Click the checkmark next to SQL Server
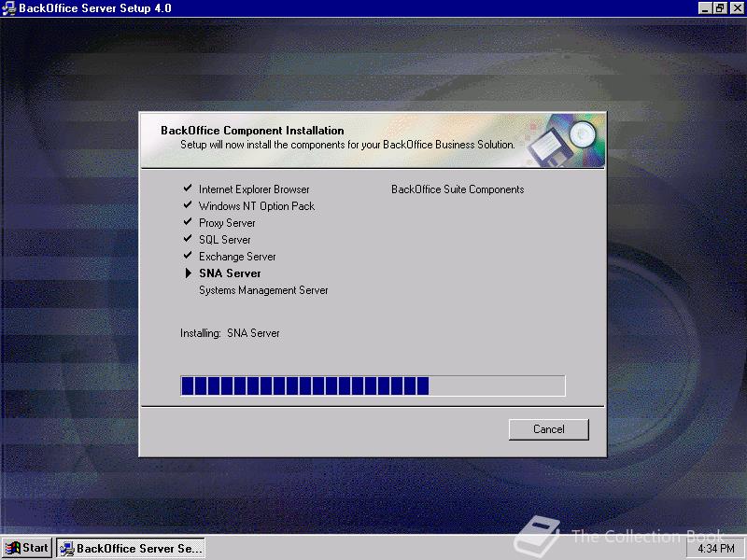 188,238
